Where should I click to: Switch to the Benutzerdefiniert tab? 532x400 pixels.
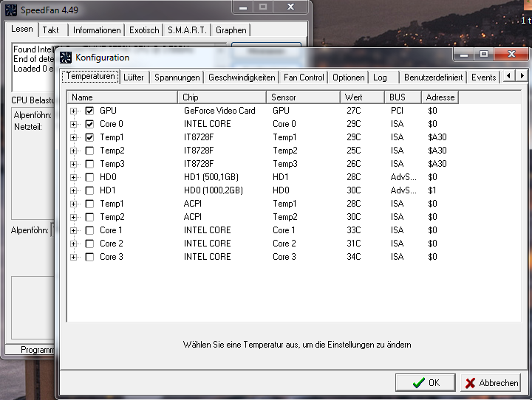tap(433, 77)
